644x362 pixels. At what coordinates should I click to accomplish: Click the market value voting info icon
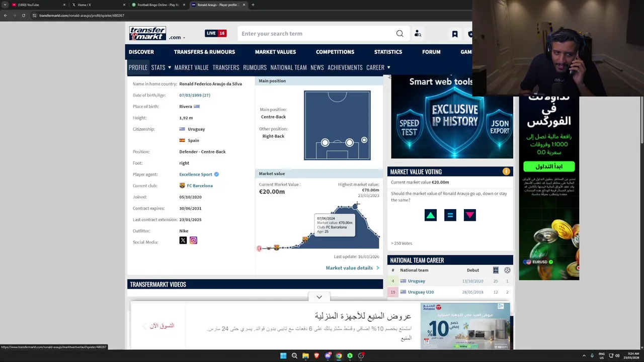click(506, 172)
